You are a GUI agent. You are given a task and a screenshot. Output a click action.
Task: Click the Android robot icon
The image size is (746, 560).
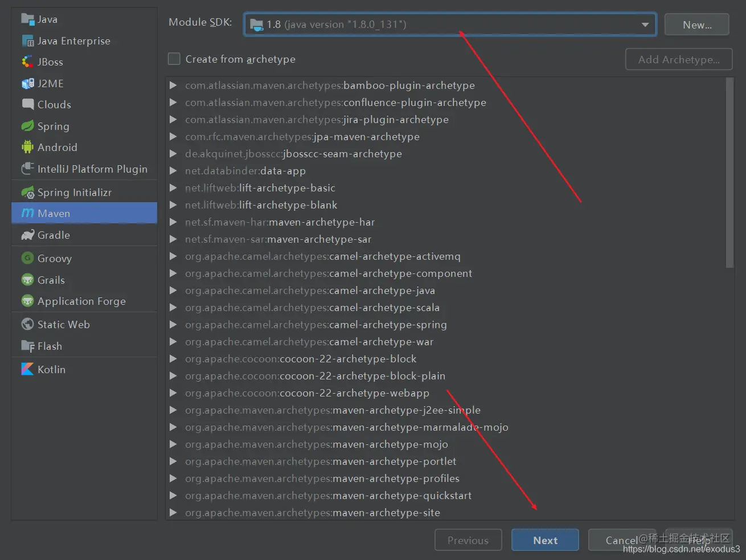(x=27, y=148)
